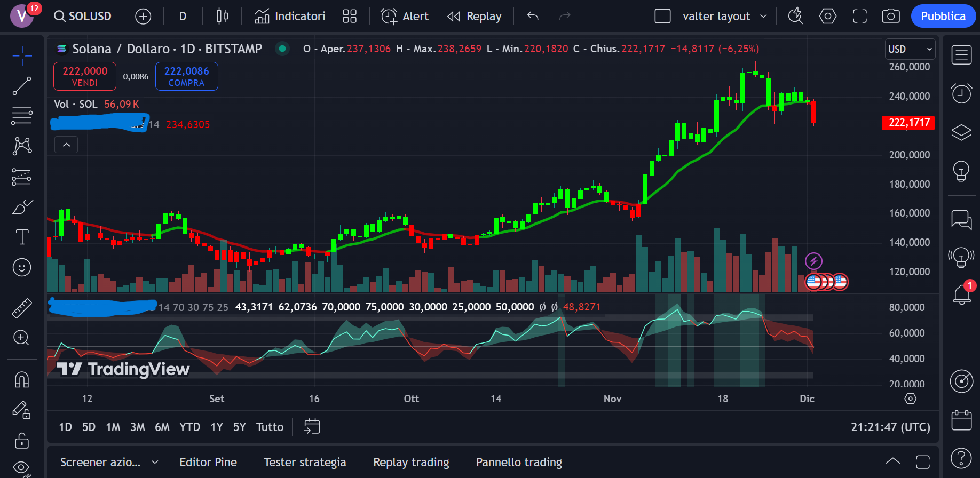Publish idea with Pubblica button

coord(943,17)
